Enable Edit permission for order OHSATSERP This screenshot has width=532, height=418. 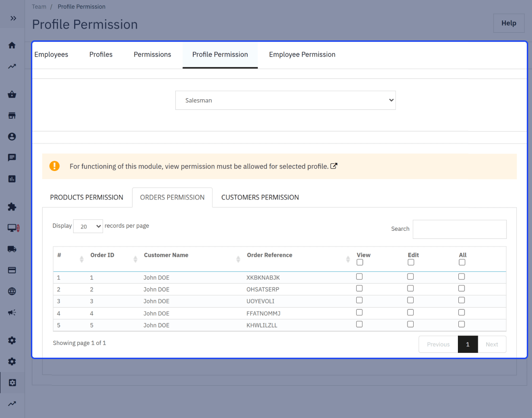tap(410, 288)
